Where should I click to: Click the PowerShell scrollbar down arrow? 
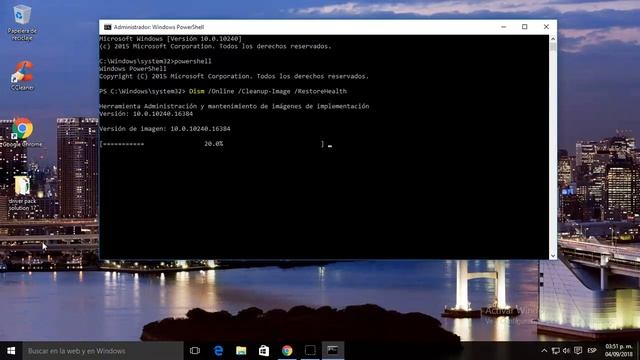point(553,256)
